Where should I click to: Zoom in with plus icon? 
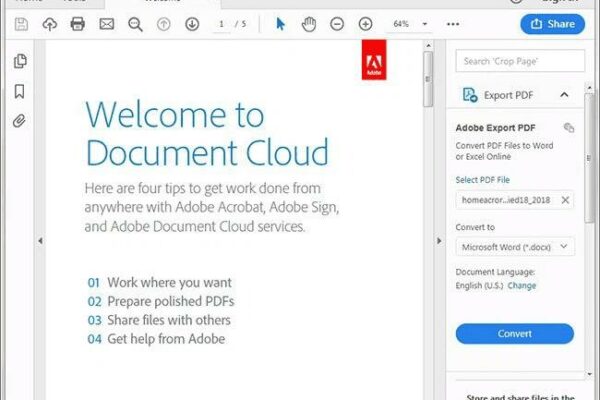point(365,24)
